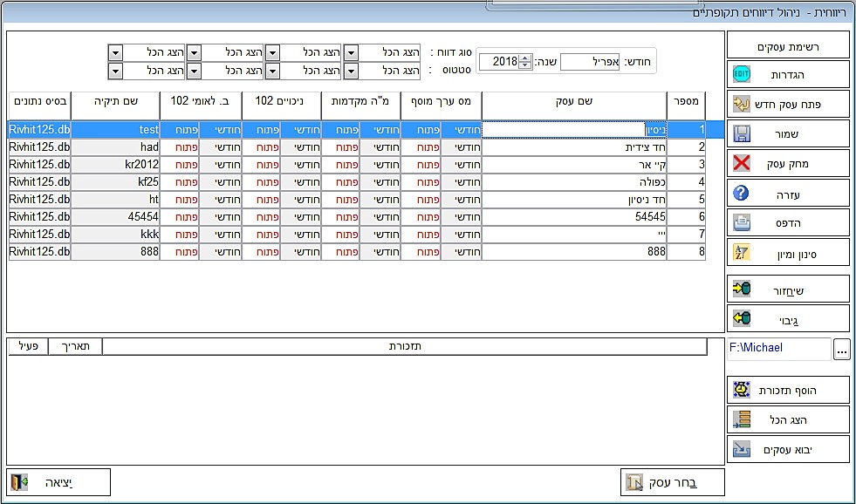Click folder name 45454

coord(115,217)
